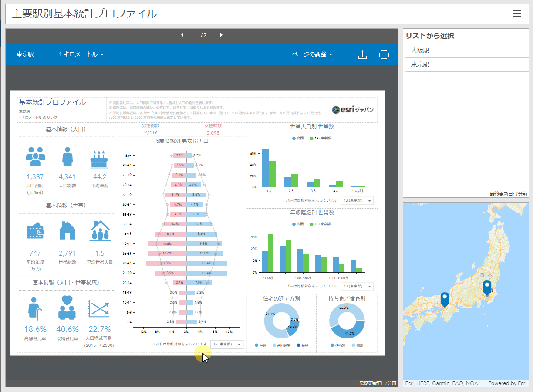
Task: Toggle the 商圏 legend in 世帯人員別 世帯数 chart
Action: 298,138
